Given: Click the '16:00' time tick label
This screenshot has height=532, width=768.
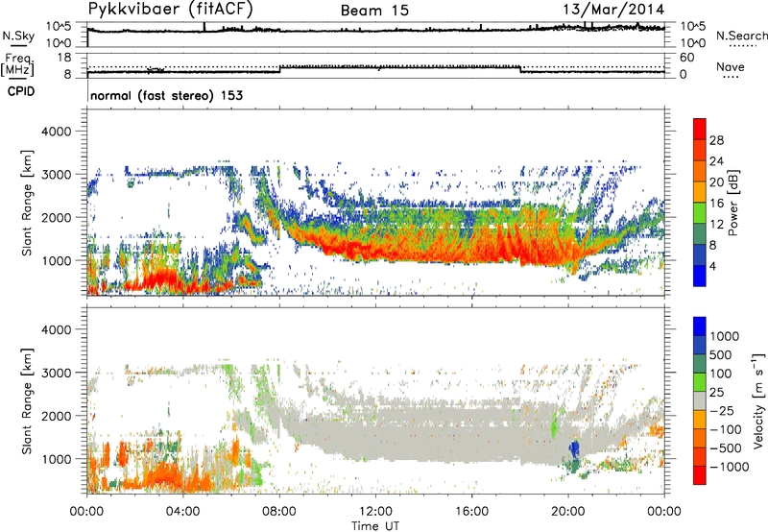Looking at the screenshot, I should coord(471,512).
